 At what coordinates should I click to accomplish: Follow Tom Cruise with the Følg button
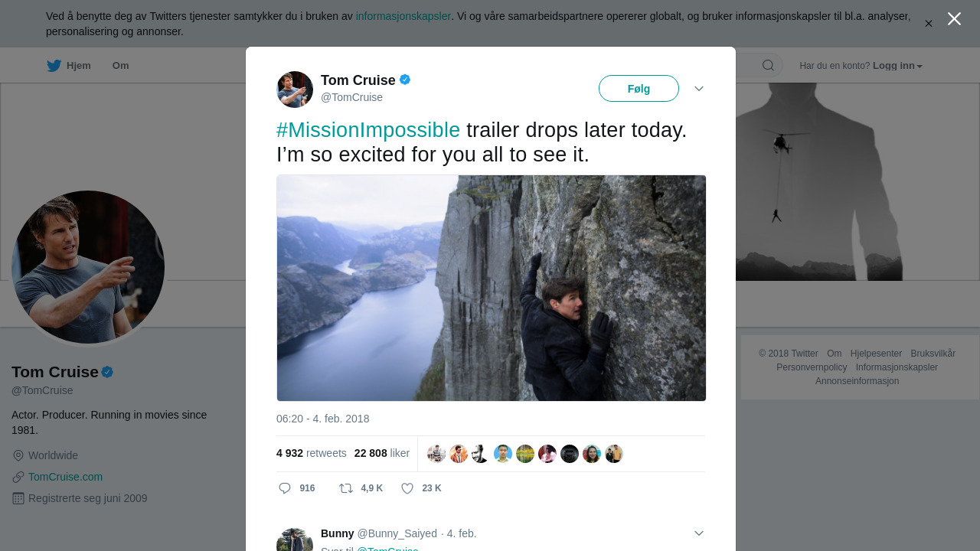[639, 89]
